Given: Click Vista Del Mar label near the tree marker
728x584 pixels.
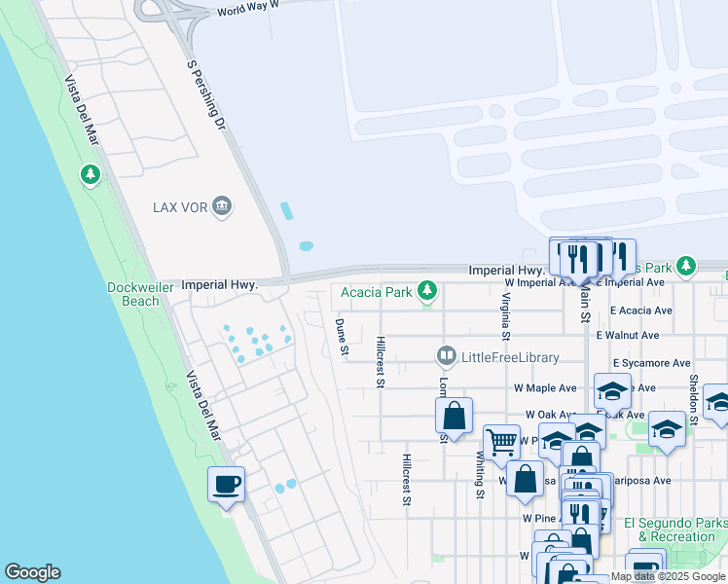Looking at the screenshot, I should pos(82,110).
